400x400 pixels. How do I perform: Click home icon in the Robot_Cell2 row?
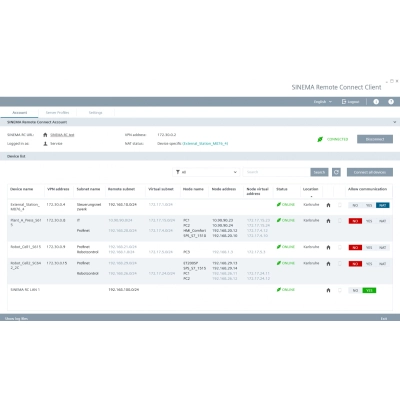point(328,264)
